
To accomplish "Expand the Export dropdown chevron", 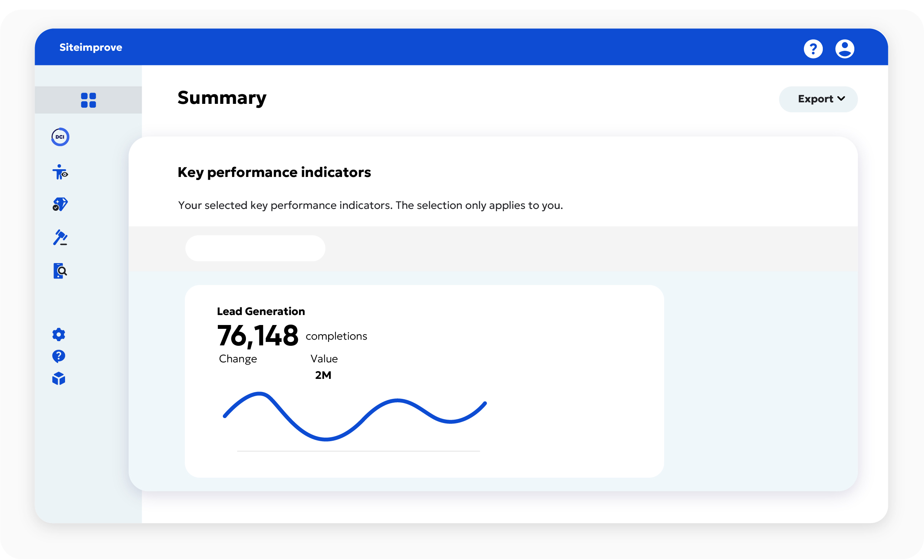I will (x=841, y=99).
